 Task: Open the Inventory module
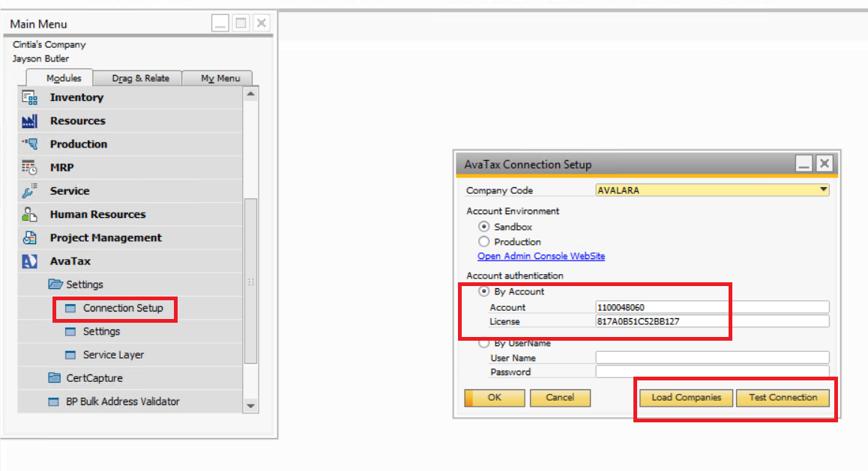[x=77, y=98]
